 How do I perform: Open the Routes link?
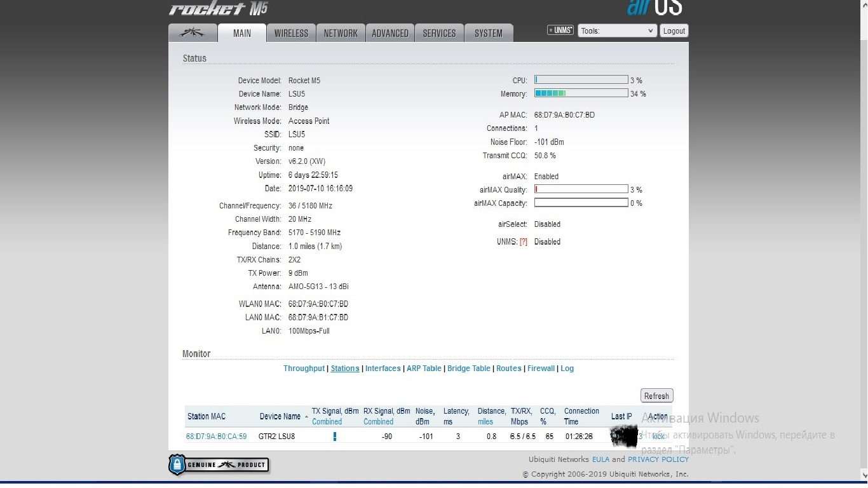509,369
